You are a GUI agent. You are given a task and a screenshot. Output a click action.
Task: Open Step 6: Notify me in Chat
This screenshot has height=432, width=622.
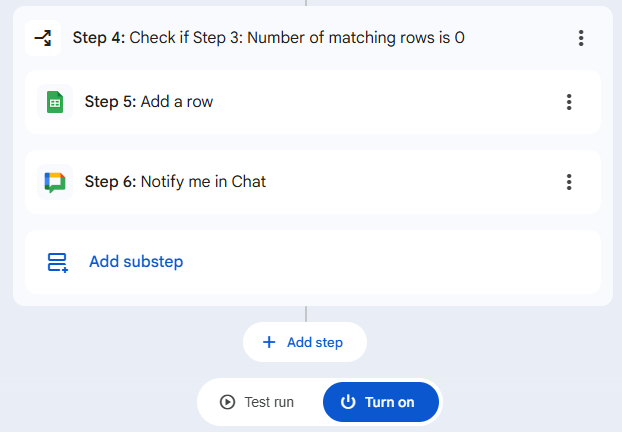click(x=175, y=182)
